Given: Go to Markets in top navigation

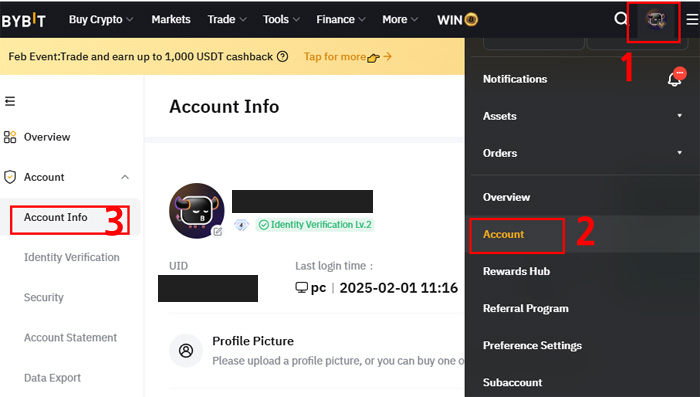Looking at the screenshot, I should [171, 20].
